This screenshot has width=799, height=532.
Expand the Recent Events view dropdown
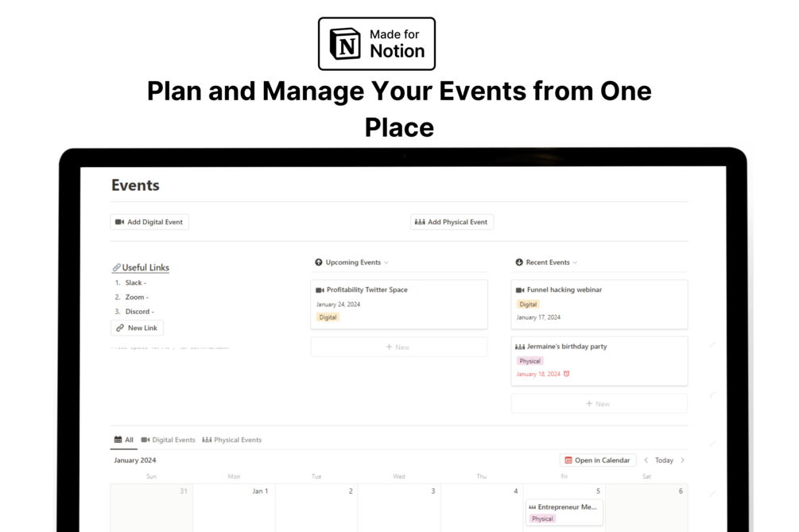[575, 262]
